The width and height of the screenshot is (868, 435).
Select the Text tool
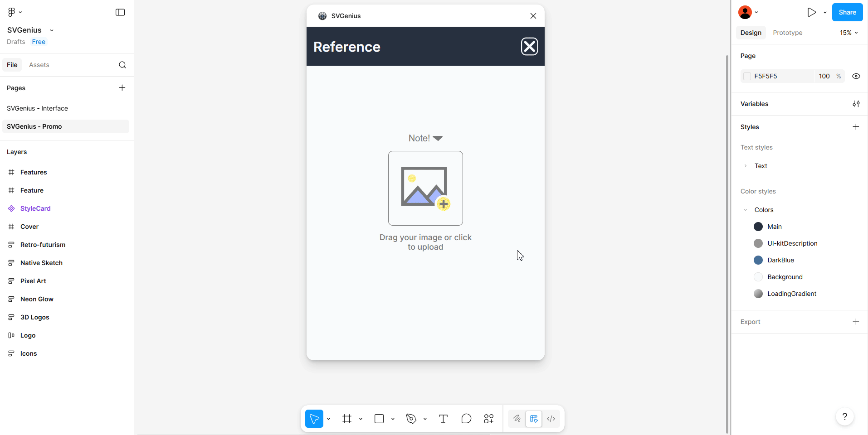click(x=443, y=419)
